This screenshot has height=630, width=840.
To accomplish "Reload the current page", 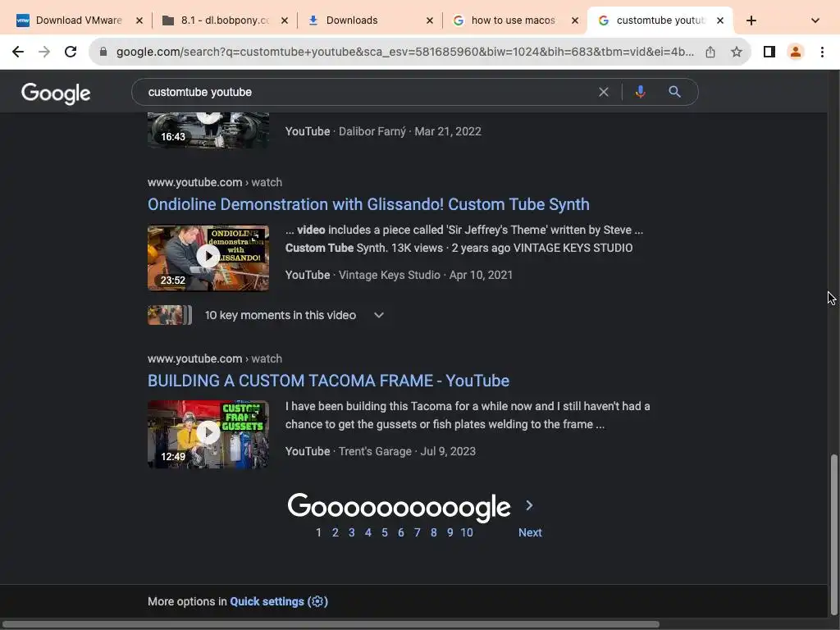I will point(71,52).
